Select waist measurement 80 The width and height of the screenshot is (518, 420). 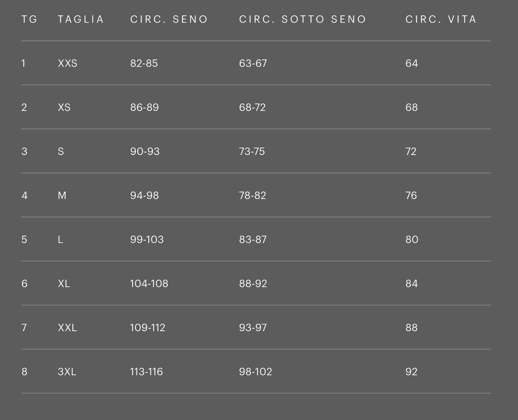point(412,239)
